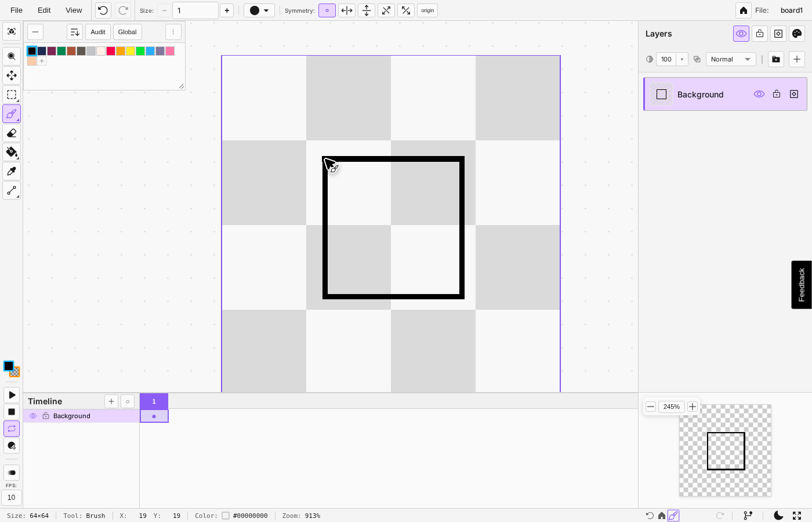Click the FPS value field
Image resolution: width=812 pixels, height=522 pixels.
[12, 498]
